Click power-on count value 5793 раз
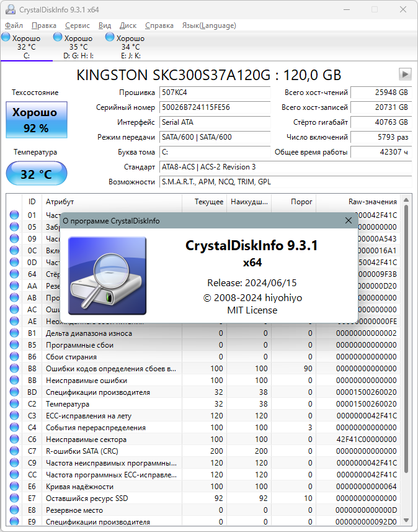 (x=381, y=137)
